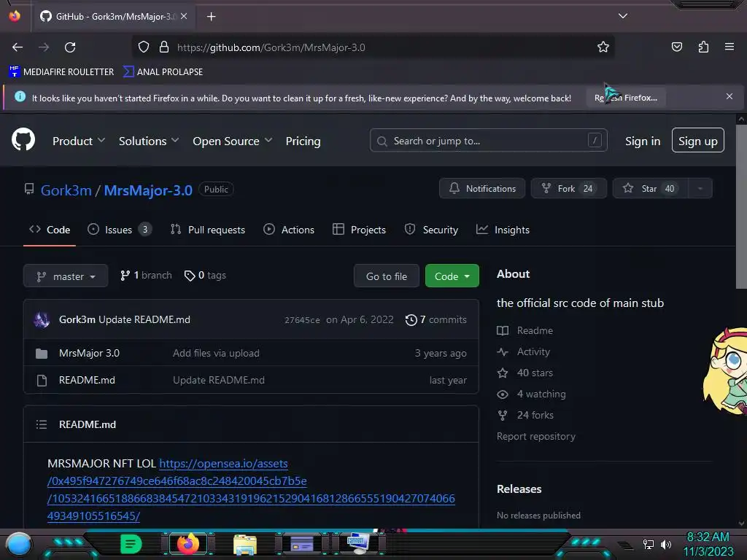The height and width of the screenshot is (560, 747).
Task: Open the MEDIAFIRE ROULETTER bookmark
Action: point(61,72)
